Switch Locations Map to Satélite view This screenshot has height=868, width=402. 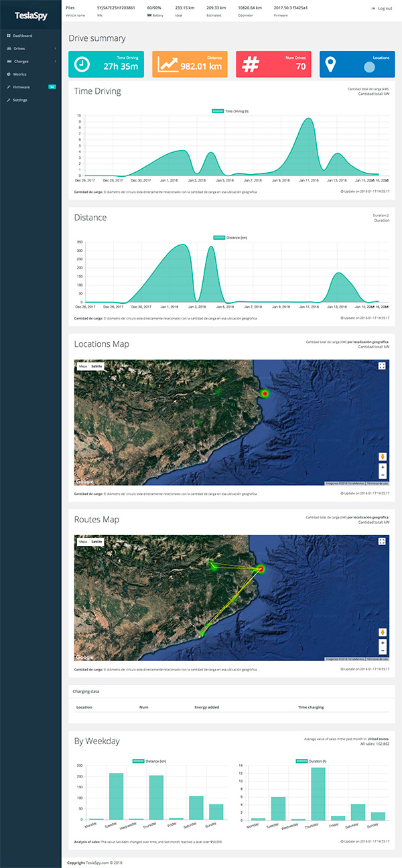pyautogui.click(x=96, y=366)
